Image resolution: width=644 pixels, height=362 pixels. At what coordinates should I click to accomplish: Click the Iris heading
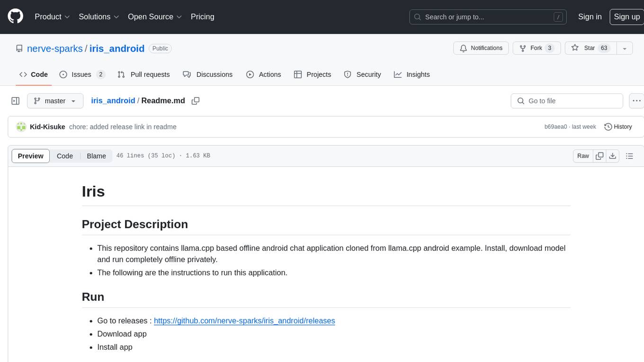tap(93, 191)
